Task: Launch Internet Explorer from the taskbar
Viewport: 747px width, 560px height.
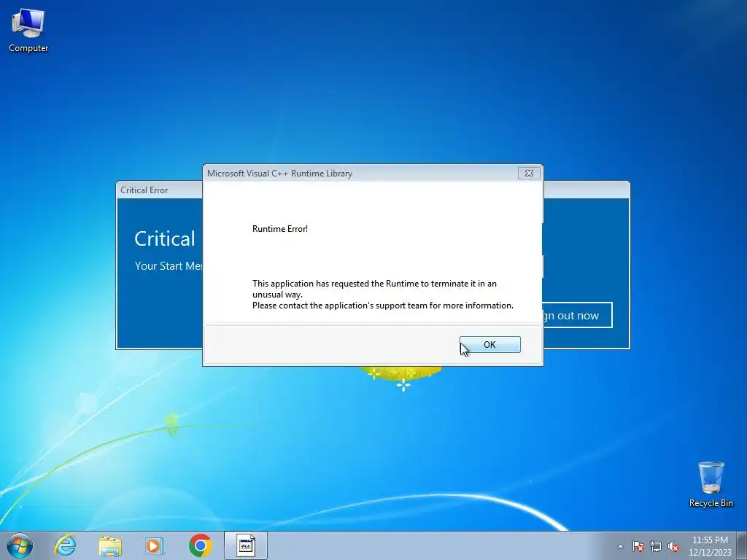Action: tap(65, 545)
